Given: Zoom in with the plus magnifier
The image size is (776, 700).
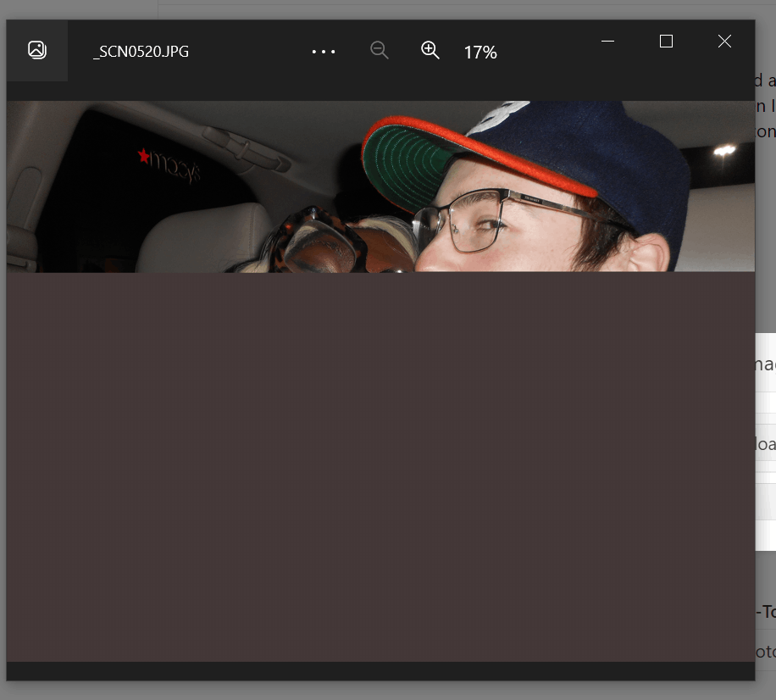Looking at the screenshot, I should coord(430,50).
